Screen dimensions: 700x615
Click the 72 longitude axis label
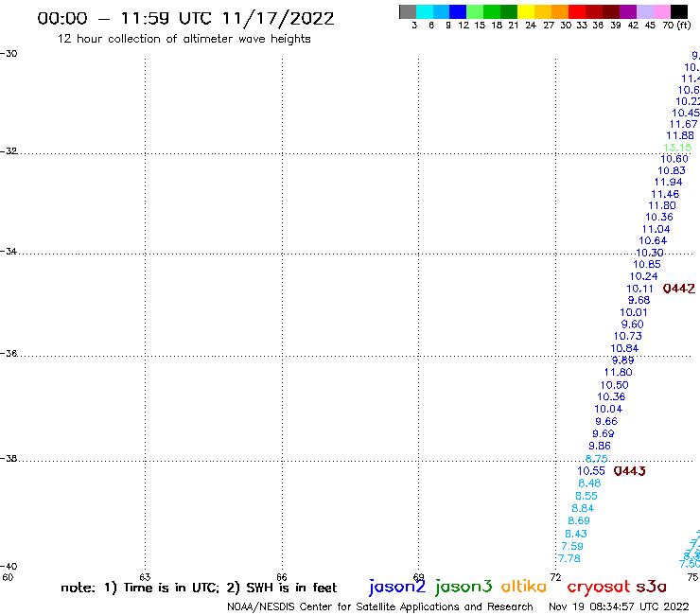click(x=555, y=577)
